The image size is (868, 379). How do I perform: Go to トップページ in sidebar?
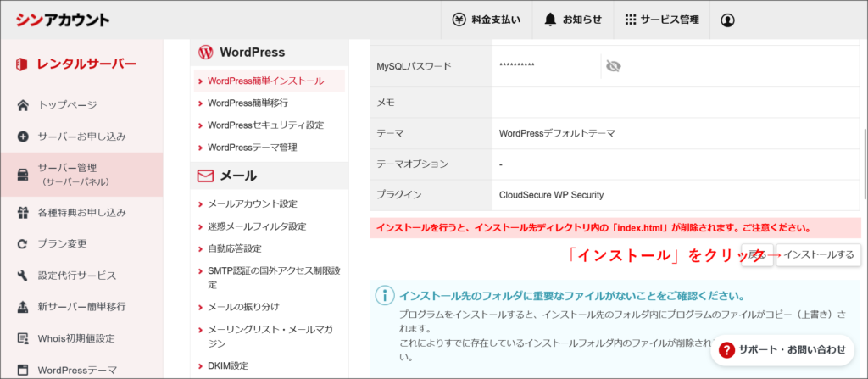click(67, 105)
